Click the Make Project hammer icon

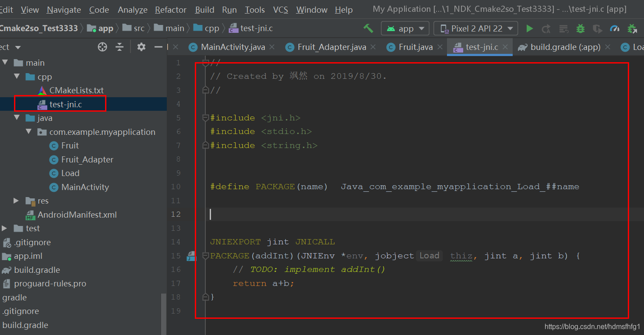pos(368,28)
